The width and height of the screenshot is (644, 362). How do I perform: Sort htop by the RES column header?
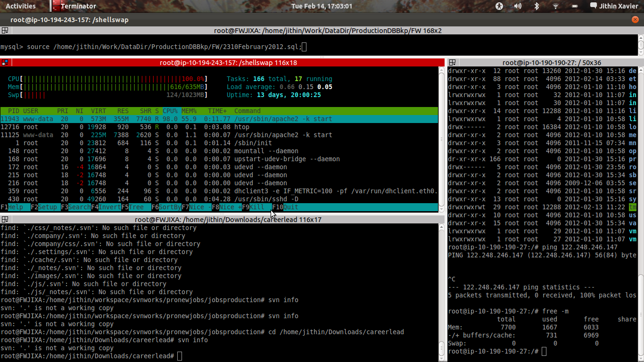[x=123, y=111]
